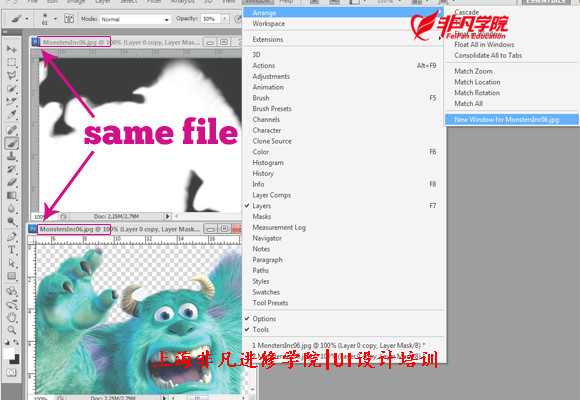Select the Clone Stamp tool
This screenshot has width=580, height=400.
tap(11, 156)
